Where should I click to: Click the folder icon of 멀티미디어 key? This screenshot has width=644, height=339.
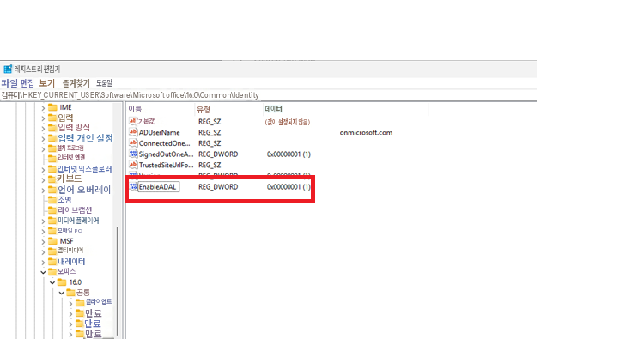(52, 251)
